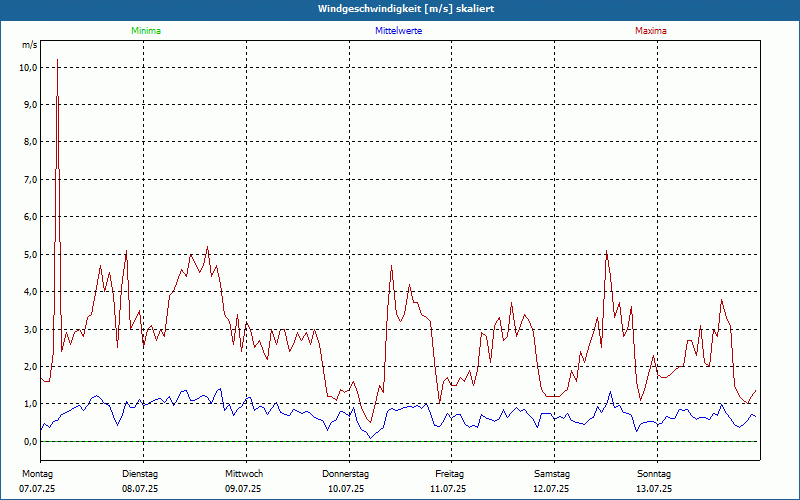Click the 3,0 y-axis value
The image size is (800, 500).
tap(31, 329)
